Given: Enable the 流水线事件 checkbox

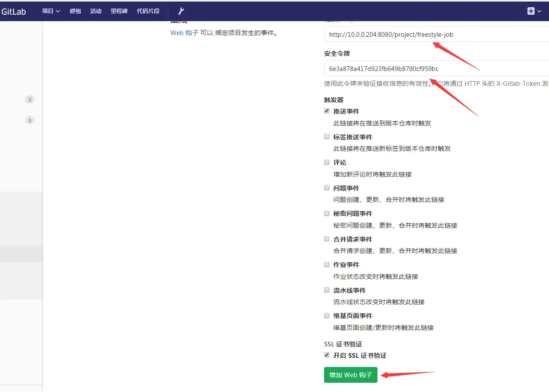Looking at the screenshot, I should coord(327,290).
